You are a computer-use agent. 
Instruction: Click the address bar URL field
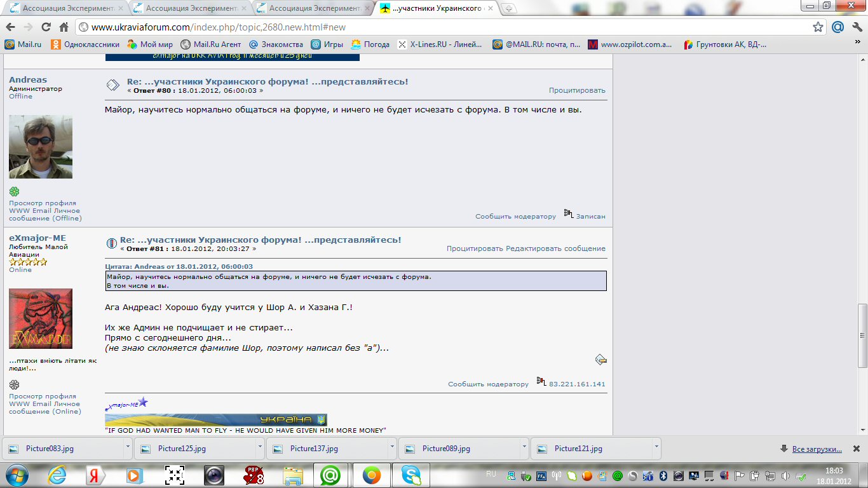tap(445, 27)
